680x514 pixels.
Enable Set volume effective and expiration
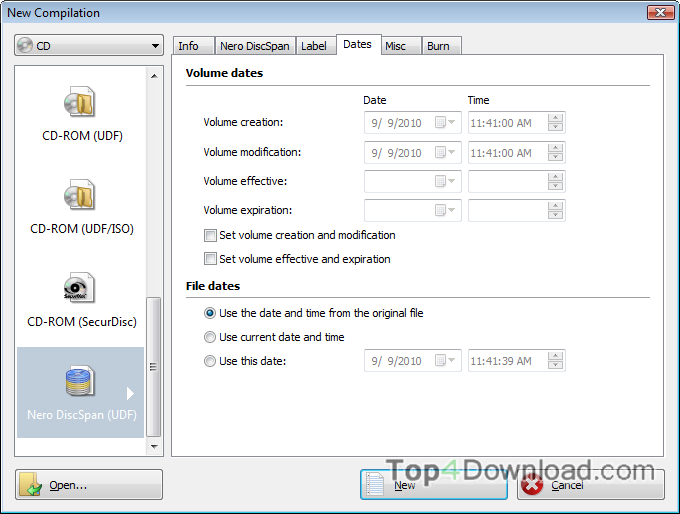210,259
